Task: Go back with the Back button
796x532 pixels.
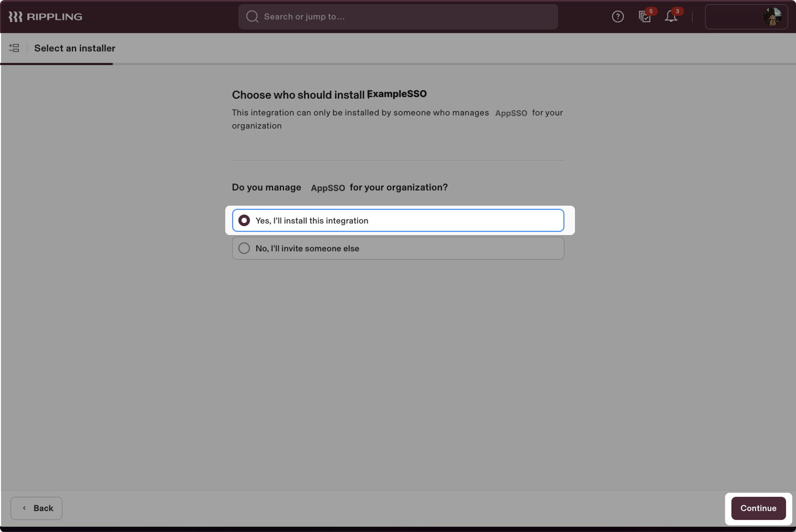Action: pos(37,508)
